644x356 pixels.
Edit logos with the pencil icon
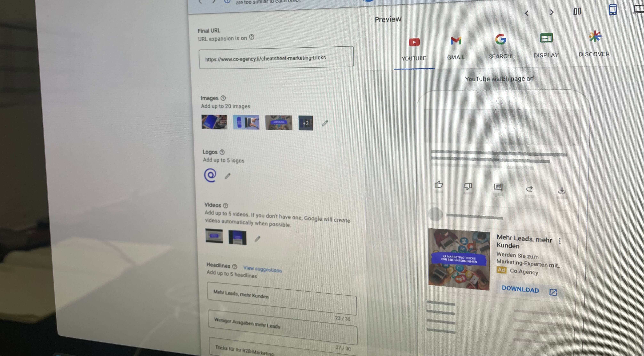point(227,176)
